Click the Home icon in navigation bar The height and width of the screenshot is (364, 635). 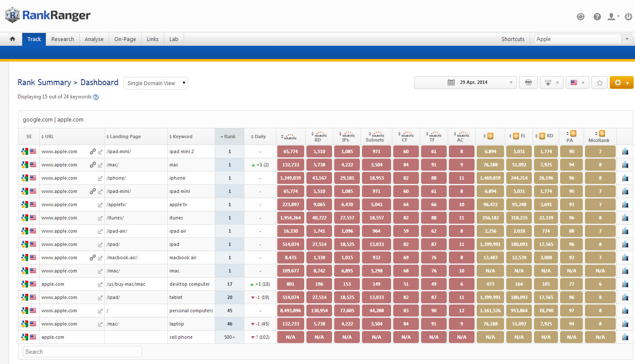pos(12,39)
